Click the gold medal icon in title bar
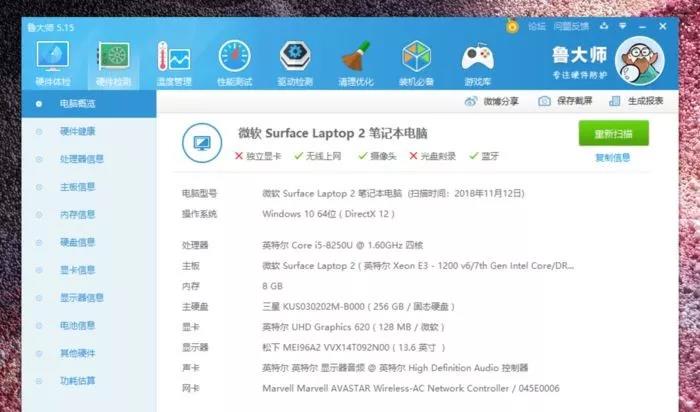The width and height of the screenshot is (700, 412). click(x=512, y=26)
